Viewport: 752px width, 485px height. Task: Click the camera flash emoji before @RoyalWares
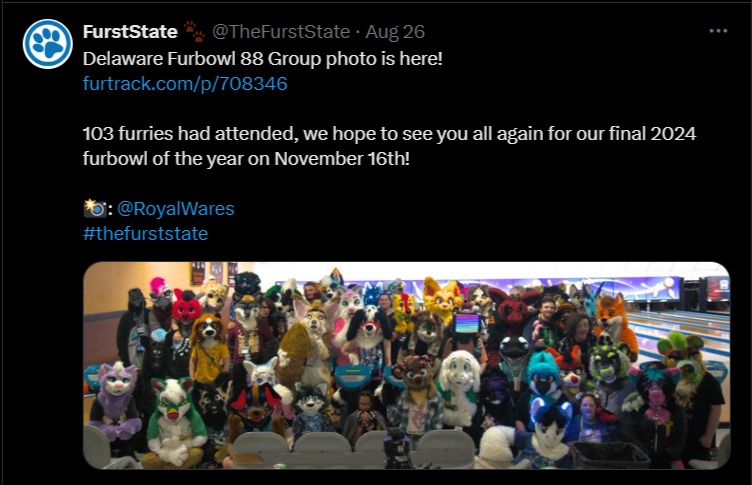coord(94,209)
